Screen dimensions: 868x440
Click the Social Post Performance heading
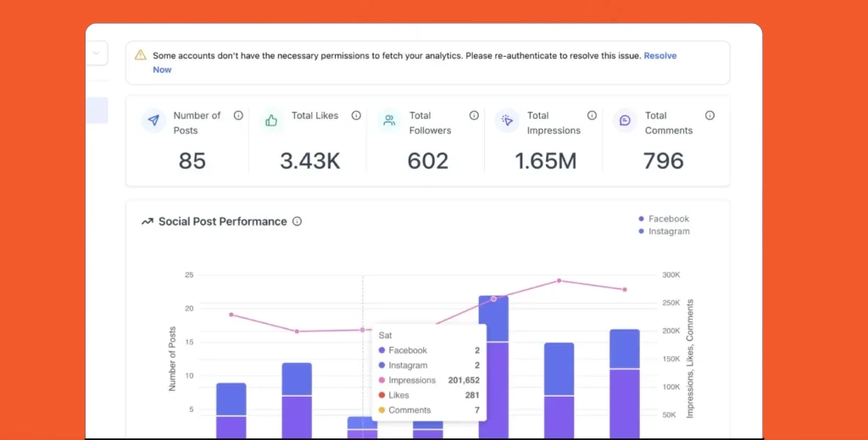[223, 221]
